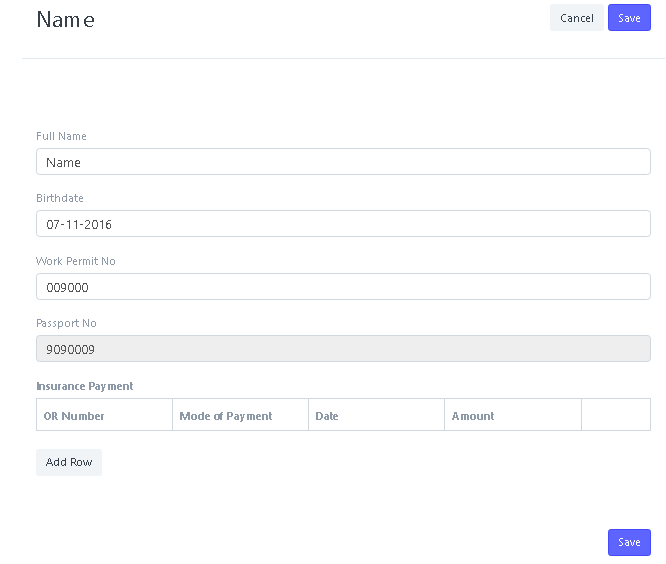Click the Passport No label

coord(66,323)
